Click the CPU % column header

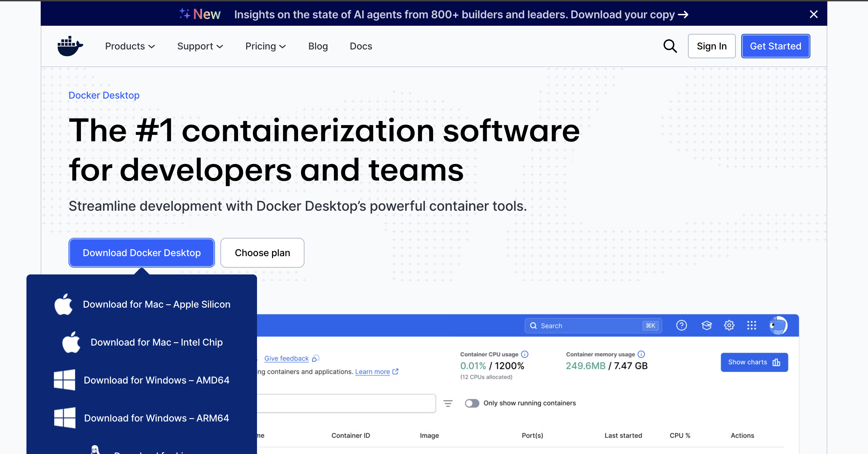pos(680,435)
